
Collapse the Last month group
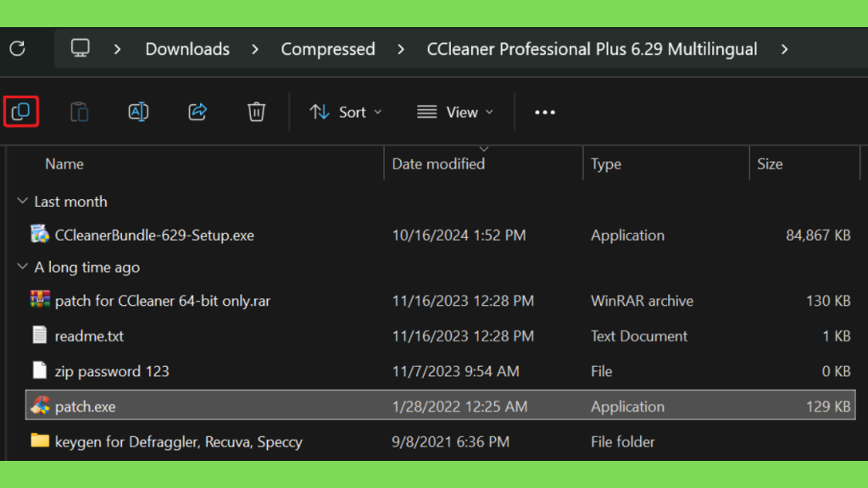[22, 201]
